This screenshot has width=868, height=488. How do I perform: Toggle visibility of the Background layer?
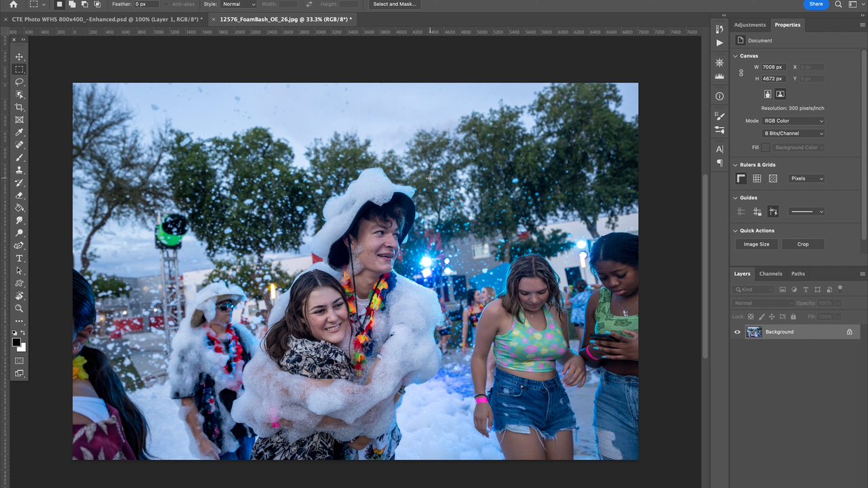[x=737, y=331]
